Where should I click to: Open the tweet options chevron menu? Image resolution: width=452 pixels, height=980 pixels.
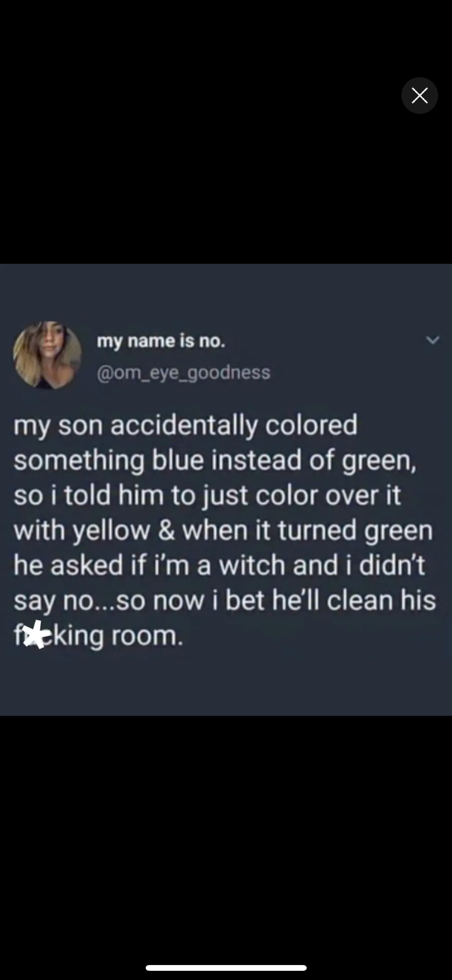433,340
